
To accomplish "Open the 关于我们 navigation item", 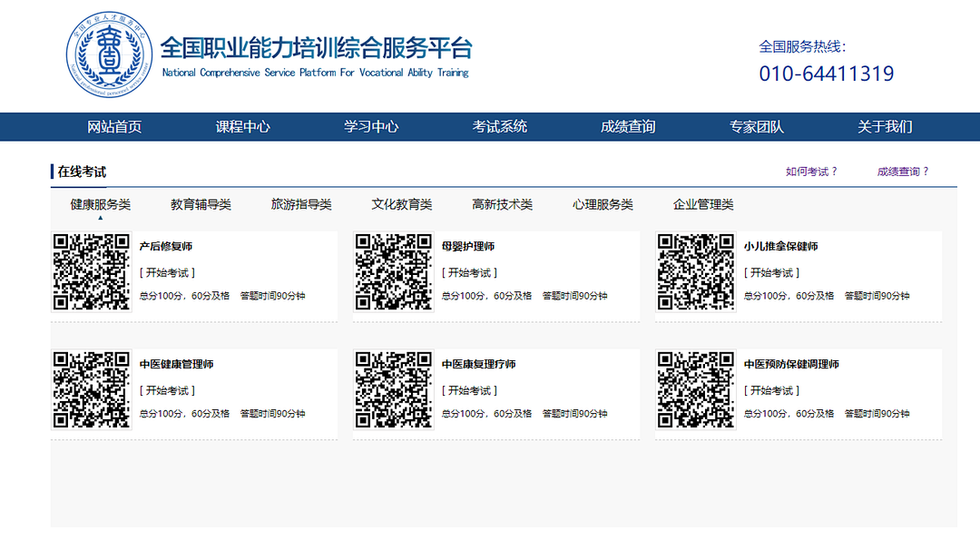I will [x=885, y=127].
